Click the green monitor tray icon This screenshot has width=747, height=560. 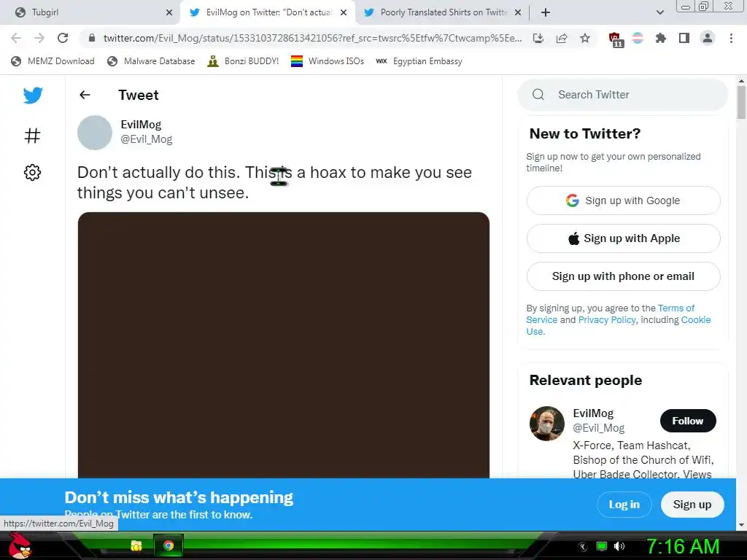602,546
